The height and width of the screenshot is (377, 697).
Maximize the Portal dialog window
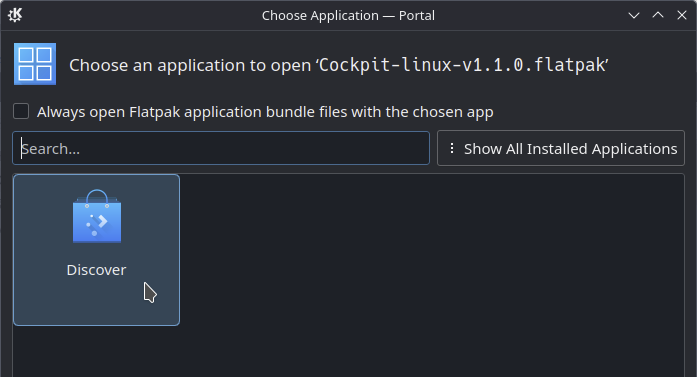(658, 16)
